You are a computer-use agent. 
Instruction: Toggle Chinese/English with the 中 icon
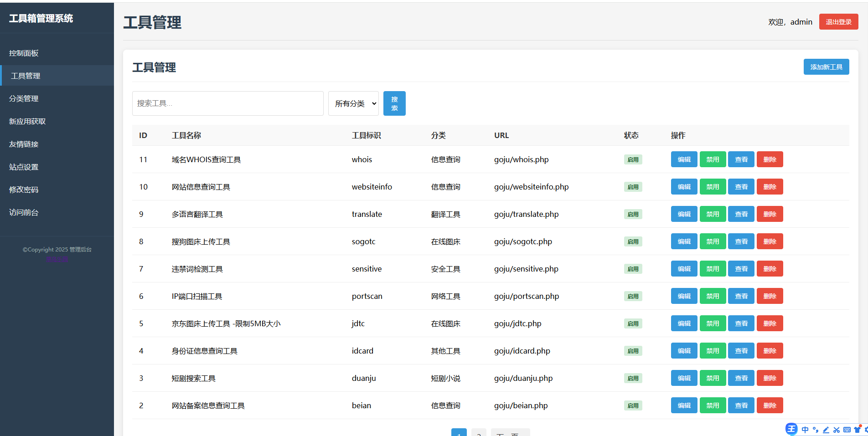tap(806, 431)
